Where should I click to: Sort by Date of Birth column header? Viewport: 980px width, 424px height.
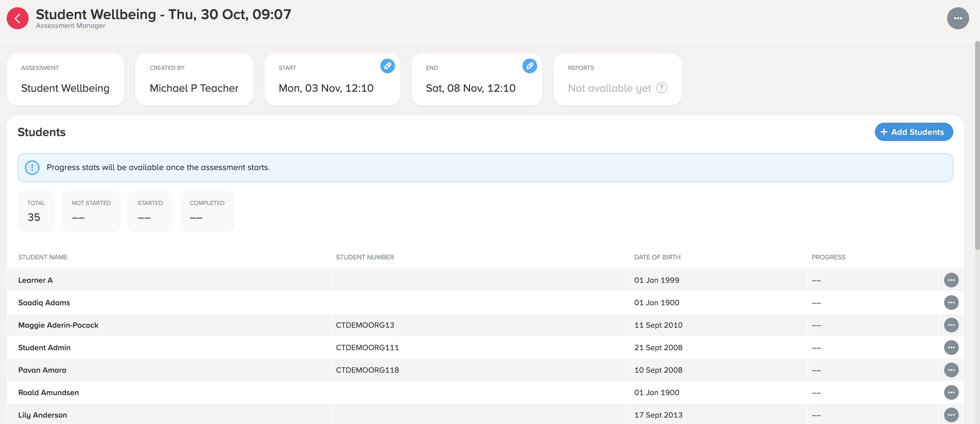657,257
